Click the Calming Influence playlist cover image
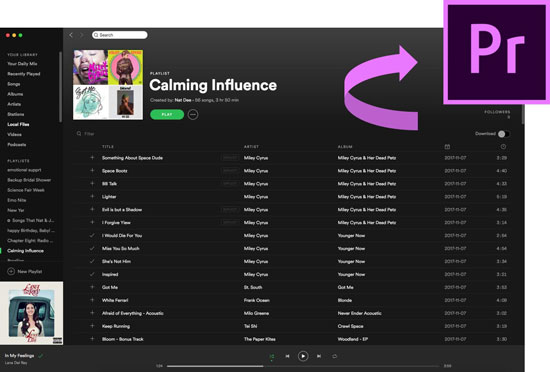Image resolution: width=550 pixels, height=372 pixels. 108,85
